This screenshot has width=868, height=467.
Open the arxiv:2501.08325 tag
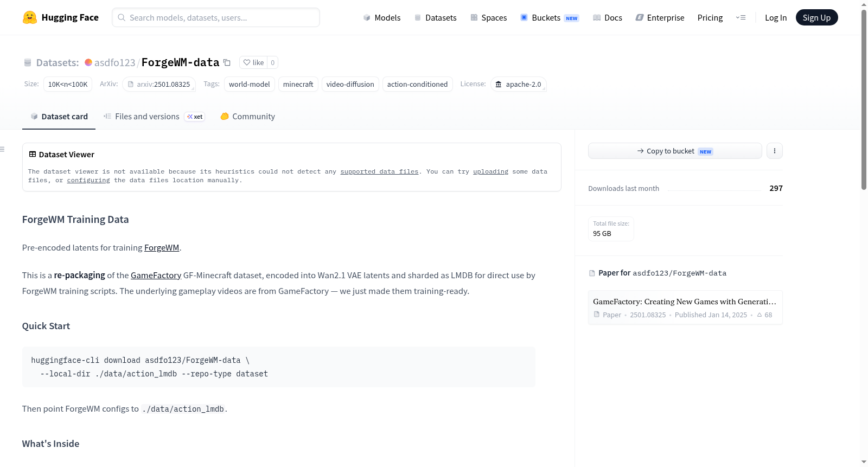pos(159,84)
